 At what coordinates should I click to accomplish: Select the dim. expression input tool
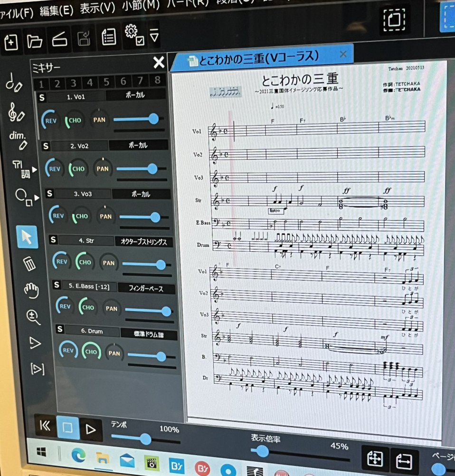18,140
